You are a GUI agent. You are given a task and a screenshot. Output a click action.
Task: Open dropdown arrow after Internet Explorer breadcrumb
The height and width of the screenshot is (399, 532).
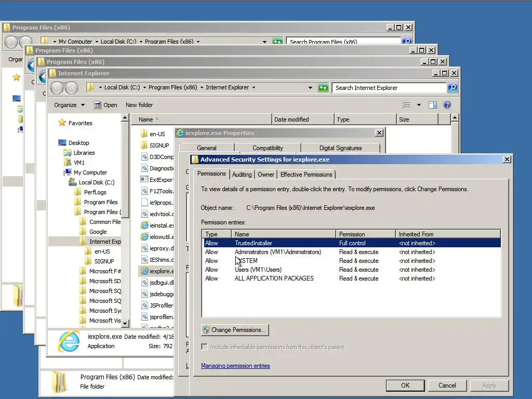(254, 87)
